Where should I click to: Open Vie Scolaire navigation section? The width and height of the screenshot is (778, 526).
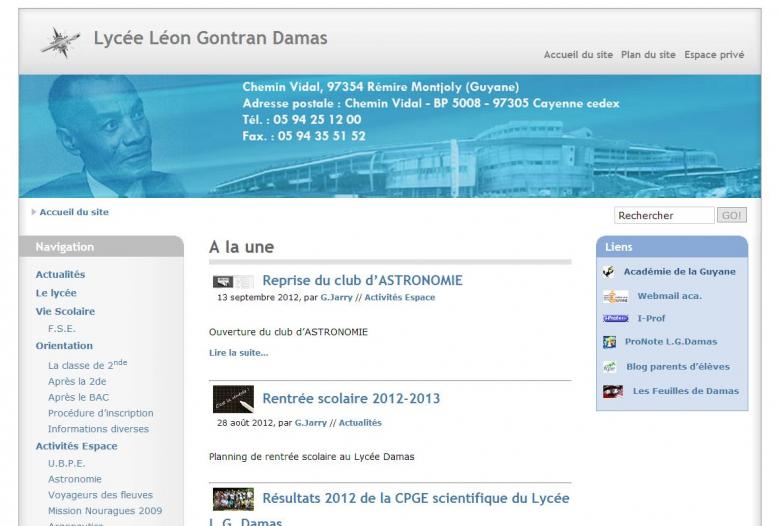click(65, 312)
